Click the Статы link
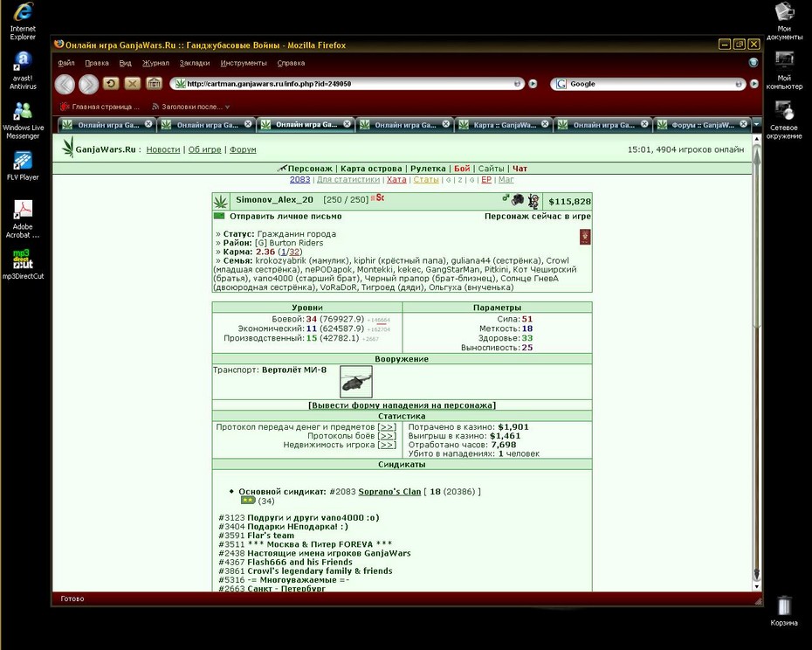Screen dimensions: 812x650 click(x=426, y=179)
